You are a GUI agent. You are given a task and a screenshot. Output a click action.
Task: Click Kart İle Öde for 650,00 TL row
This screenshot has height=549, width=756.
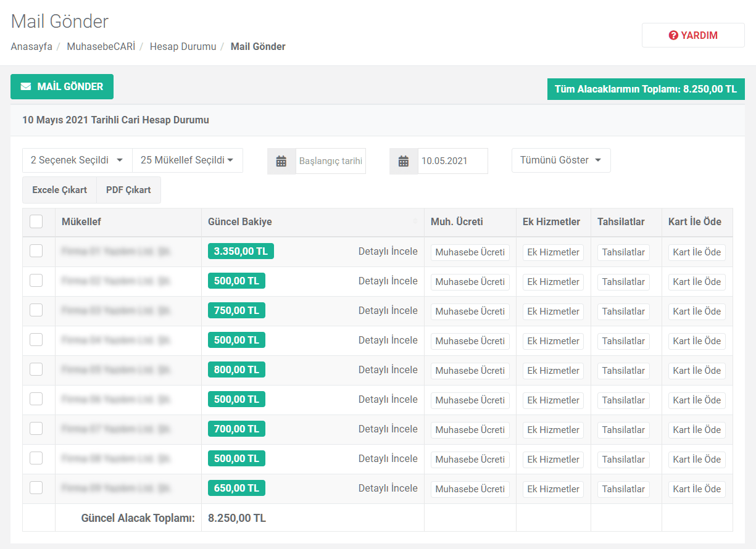(x=697, y=489)
